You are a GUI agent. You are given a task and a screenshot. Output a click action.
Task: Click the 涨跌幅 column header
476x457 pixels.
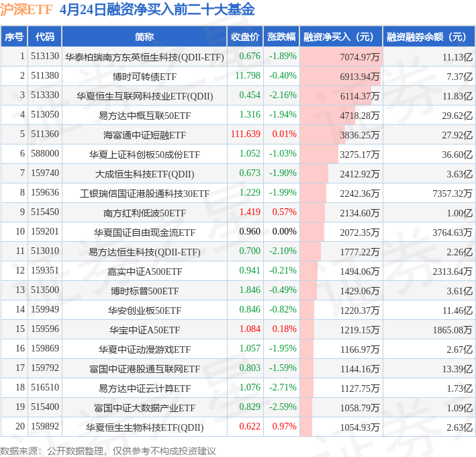point(281,37)
